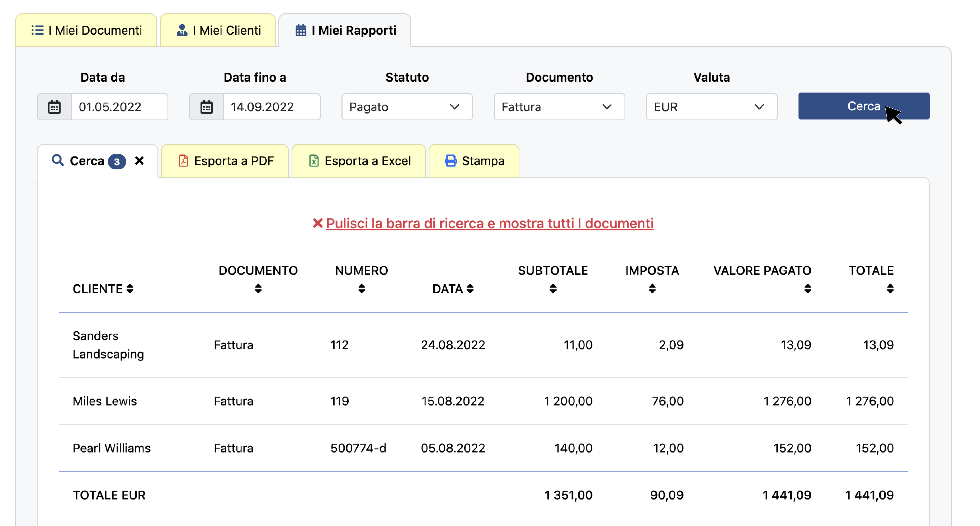Click date 24.08.2022
This screenshot has height=526, width=980.
pos(453,345)
